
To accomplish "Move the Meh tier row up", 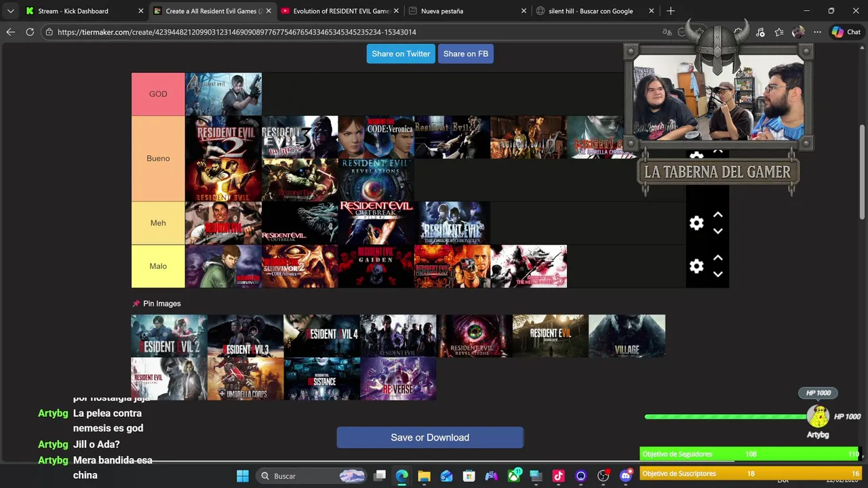I will (717, 215).
